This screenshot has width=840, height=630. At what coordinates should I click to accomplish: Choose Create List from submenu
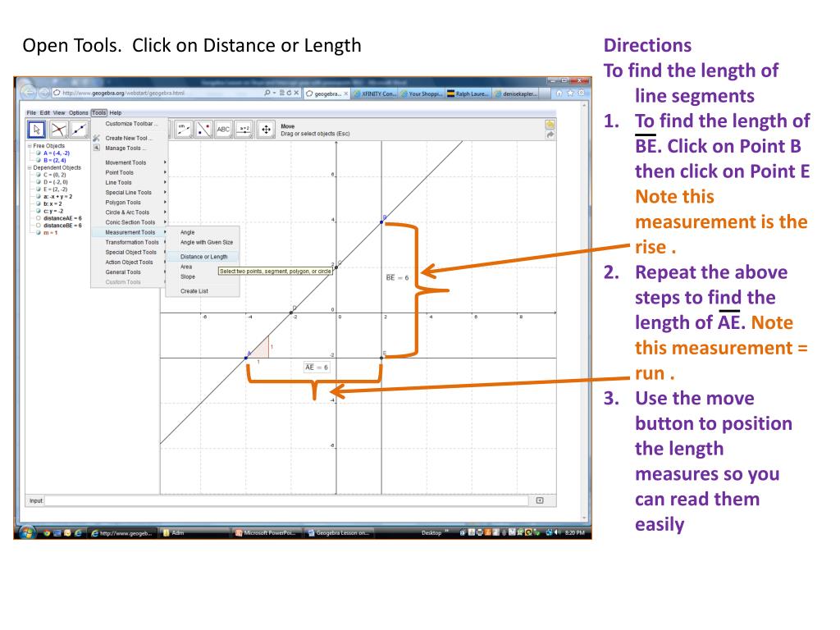point(202,291)
